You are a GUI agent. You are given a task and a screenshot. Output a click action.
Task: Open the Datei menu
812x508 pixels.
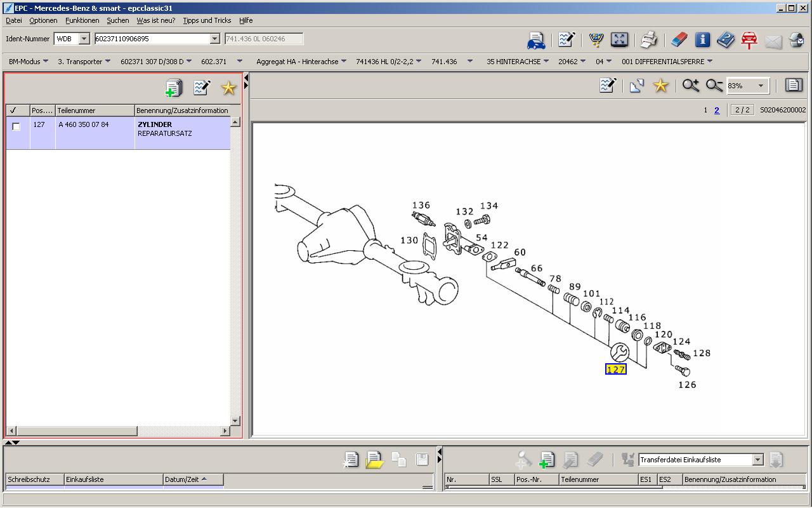point(13,20)
